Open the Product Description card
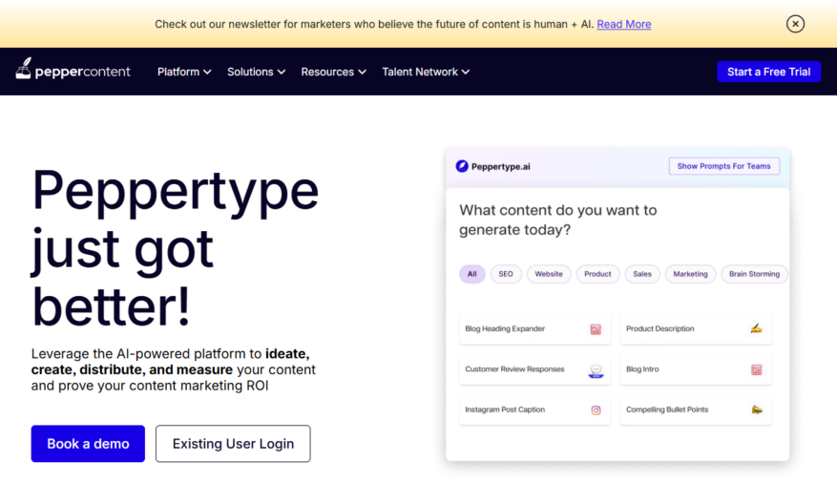This screenshot has height=504, width=837. (x=696, y=329)
